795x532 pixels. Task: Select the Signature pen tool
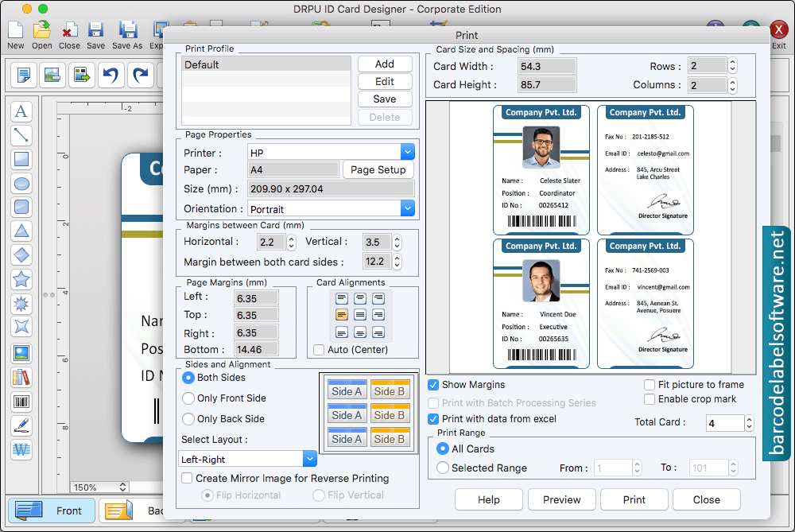pyautogui.click(x=21, y=425)
